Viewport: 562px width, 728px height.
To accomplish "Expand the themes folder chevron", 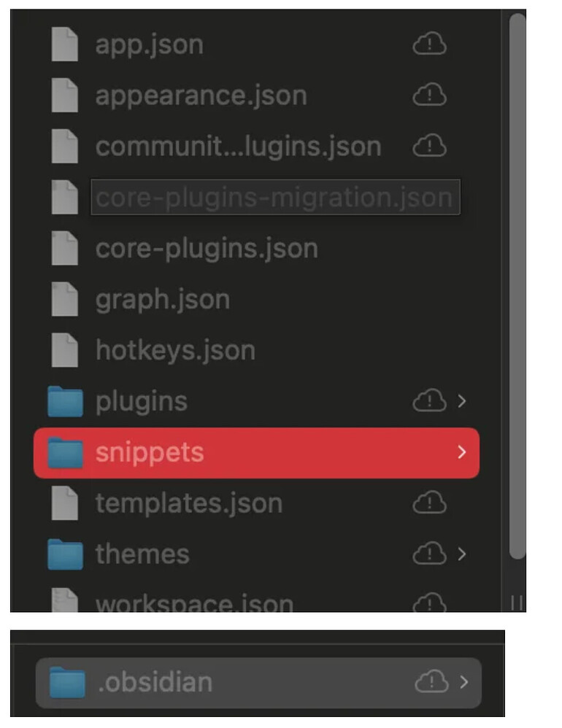I will point(462,554).
